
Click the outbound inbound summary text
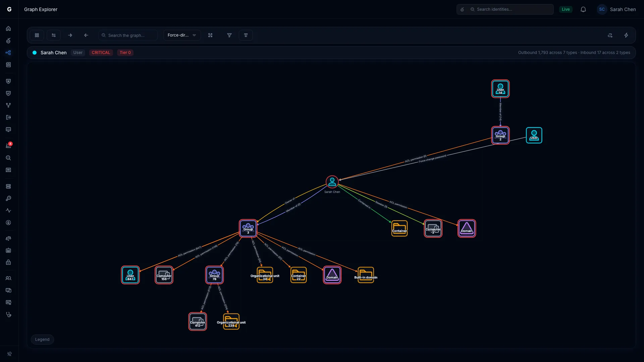point(574,53)
